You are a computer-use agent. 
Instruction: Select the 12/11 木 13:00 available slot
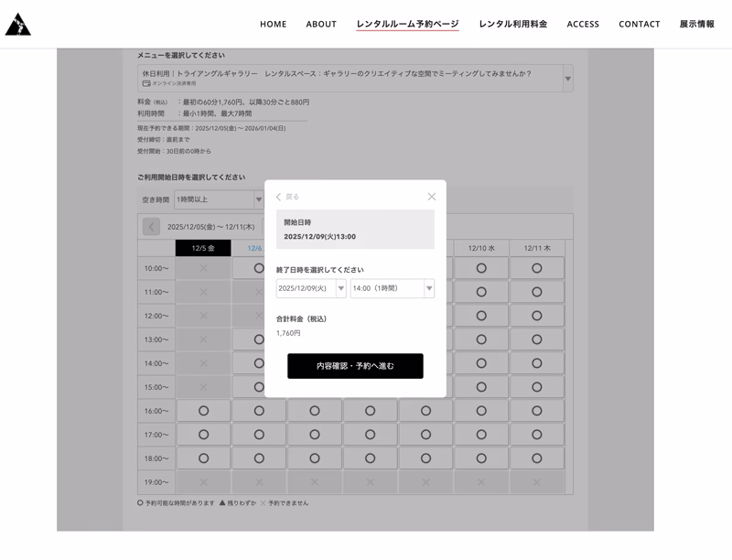(537, 339)
